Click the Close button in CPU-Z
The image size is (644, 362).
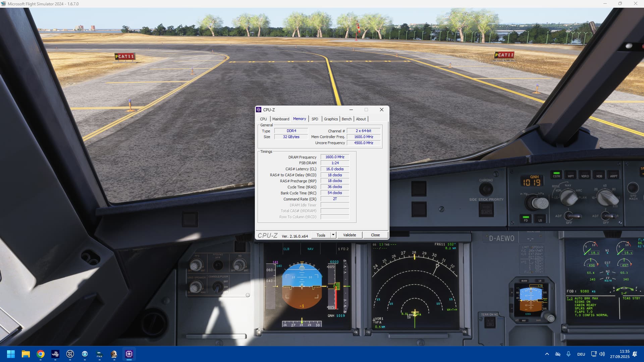[x=375, y=235]
